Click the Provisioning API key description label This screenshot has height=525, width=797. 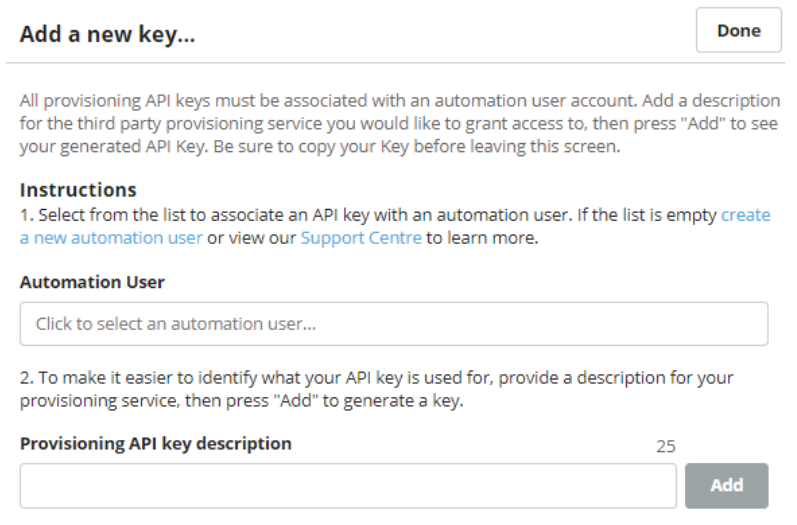pos(156,444)
